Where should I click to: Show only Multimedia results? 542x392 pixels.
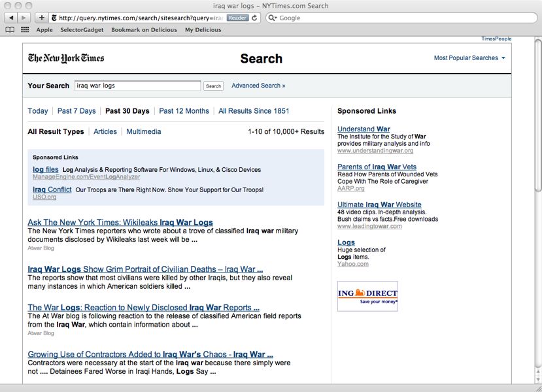[x=143, y=131]
